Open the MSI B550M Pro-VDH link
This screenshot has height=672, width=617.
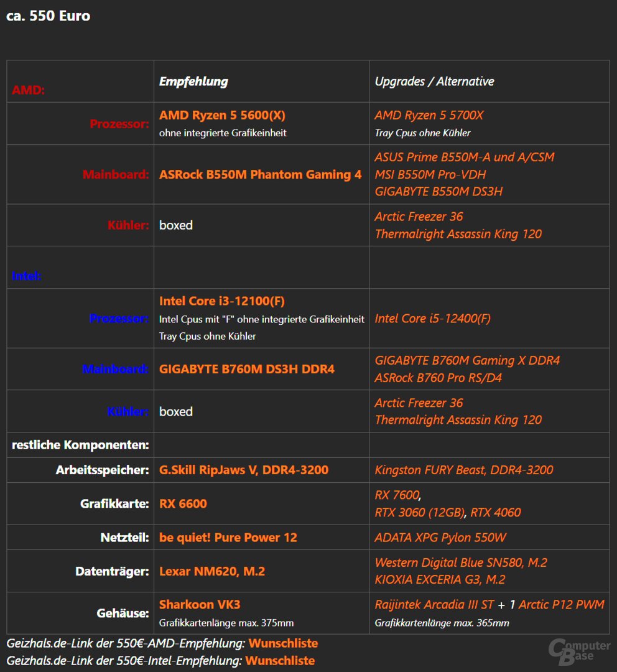tap(430, 174)
